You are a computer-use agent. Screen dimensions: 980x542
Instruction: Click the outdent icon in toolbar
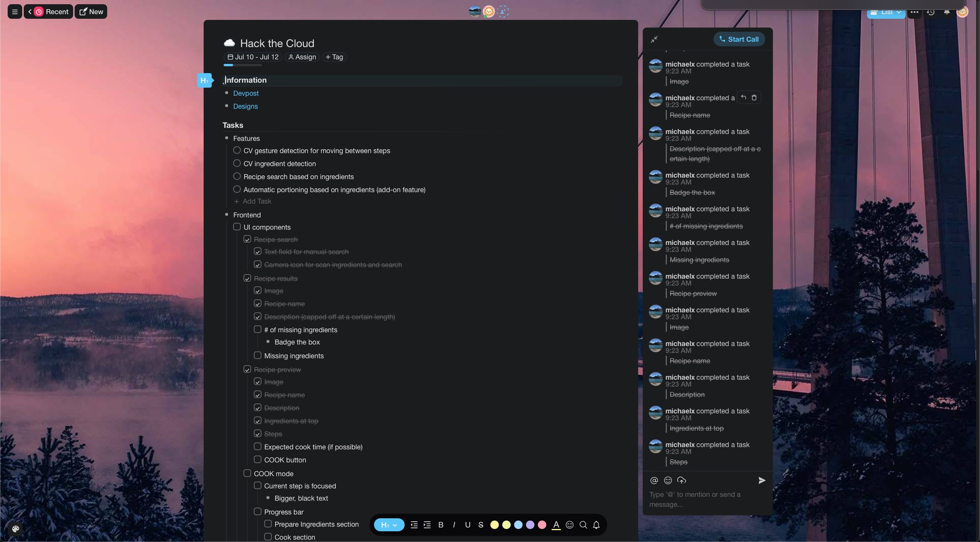click(x=414, y=525)
